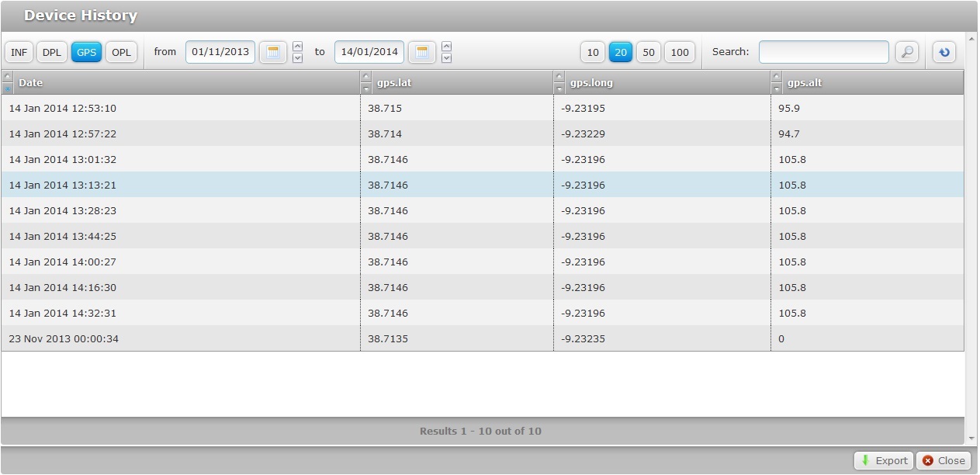Viewport: 980px width, 475px height.
Task: Step the to date down using the spinner
Action: pos(447,57)
